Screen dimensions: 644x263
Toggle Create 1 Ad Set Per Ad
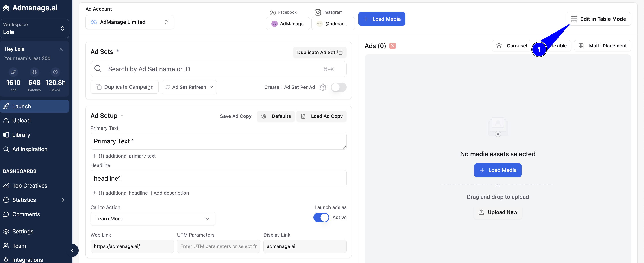pos(339,87)
